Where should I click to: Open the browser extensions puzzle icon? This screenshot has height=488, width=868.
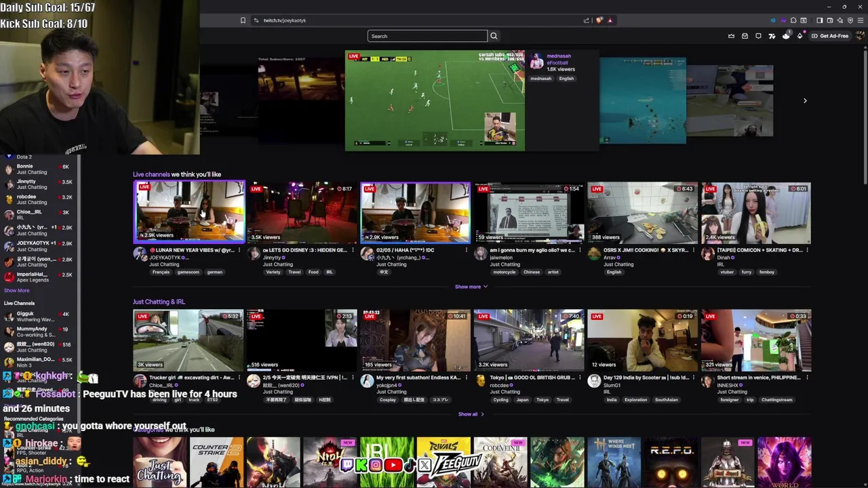[793, 20]
